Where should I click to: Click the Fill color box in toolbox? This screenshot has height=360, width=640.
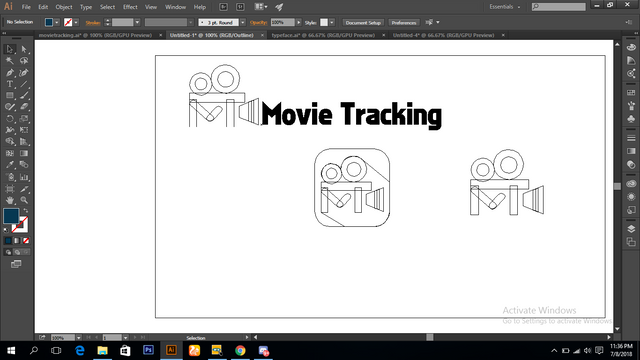pyautogui.click(x=11, y=216)
